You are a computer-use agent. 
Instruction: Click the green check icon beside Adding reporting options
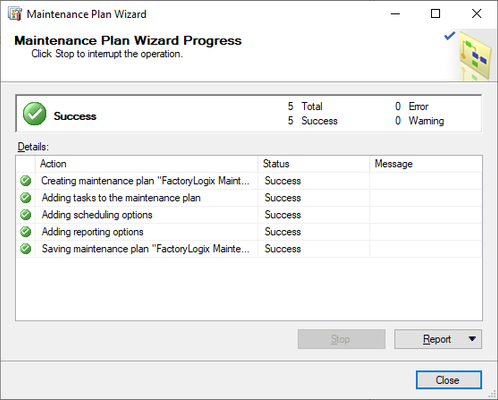(x=26, y=232)
